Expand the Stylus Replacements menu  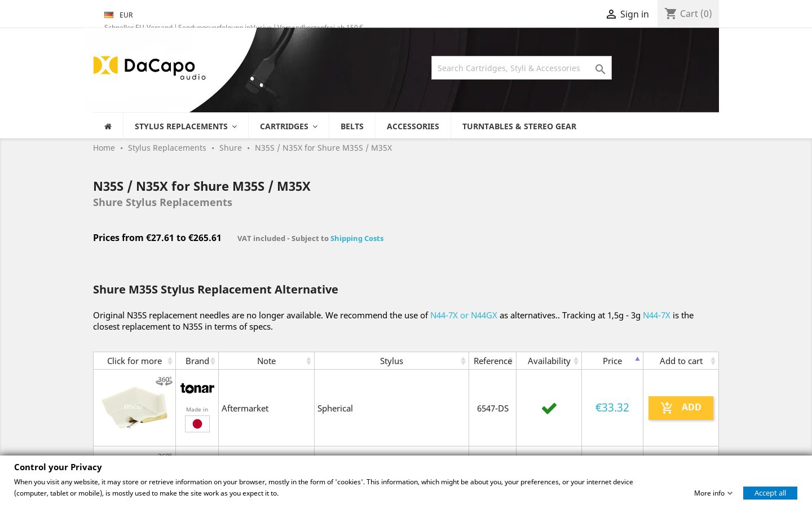186,126
